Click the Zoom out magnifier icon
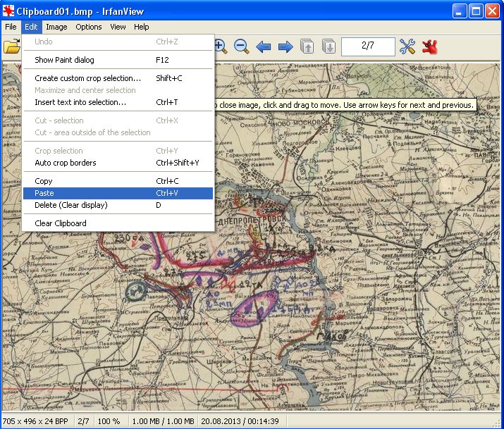This screenshot has height=429, width=504. click(x=241, y=47)
